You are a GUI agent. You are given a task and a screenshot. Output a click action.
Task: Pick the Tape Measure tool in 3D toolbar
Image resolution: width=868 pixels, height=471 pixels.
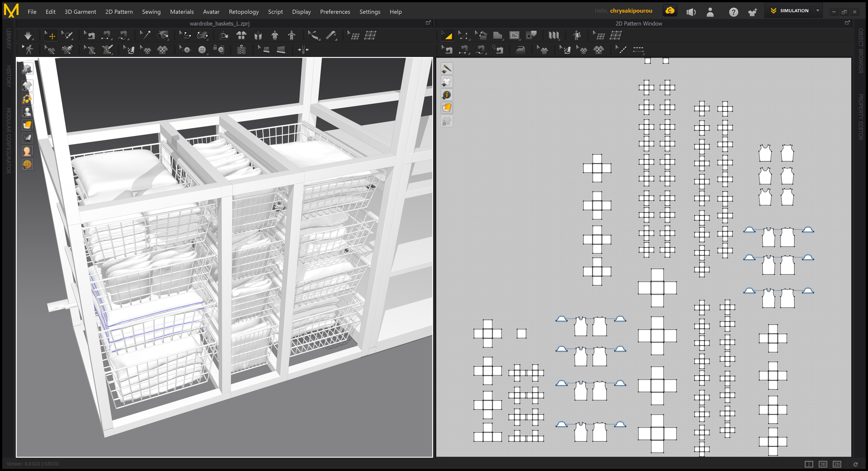[331, 35]
